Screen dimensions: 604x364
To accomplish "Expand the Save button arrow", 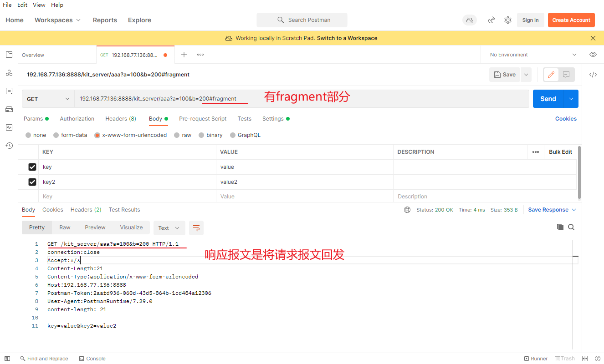I will coord(526,75).
